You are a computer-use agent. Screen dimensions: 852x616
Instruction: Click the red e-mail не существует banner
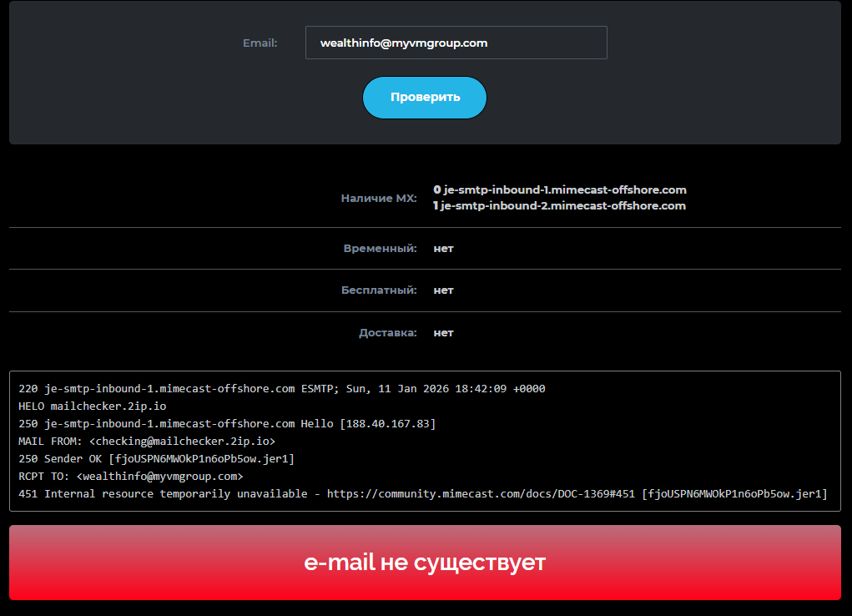point(425,563)
